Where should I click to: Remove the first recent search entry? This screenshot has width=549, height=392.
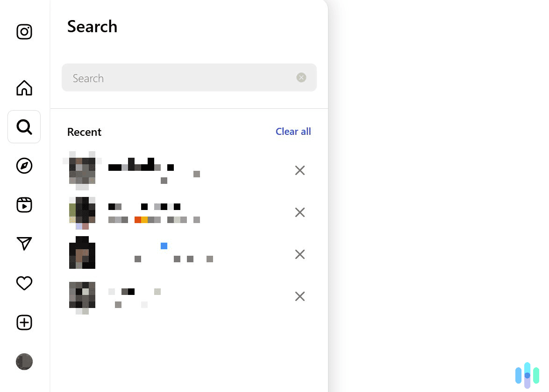(299, 170)
